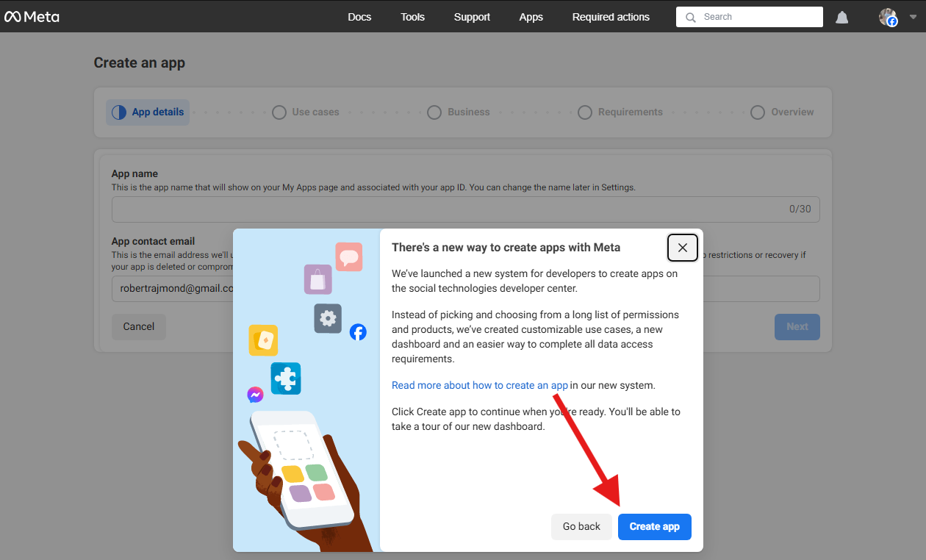The image size is (926, 560).
Task: Open the Support menu
Action: tap(472, 17)
